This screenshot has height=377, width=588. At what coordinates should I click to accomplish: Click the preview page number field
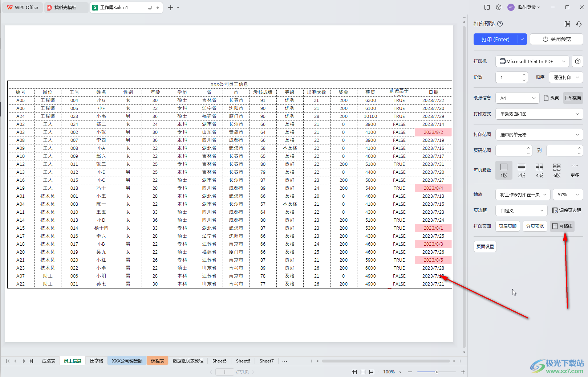(x=224, y=372)
